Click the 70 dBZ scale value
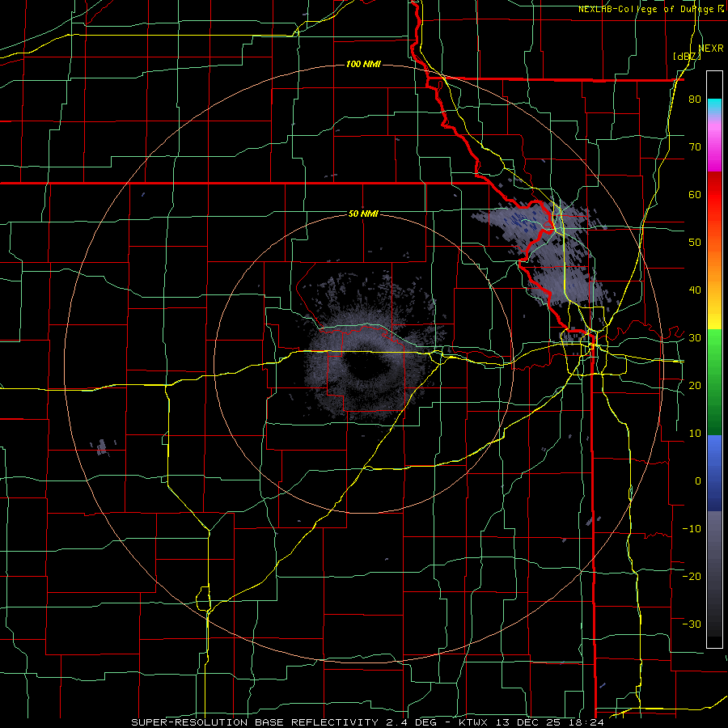This screenshot has width=728, height=728. 695,147
